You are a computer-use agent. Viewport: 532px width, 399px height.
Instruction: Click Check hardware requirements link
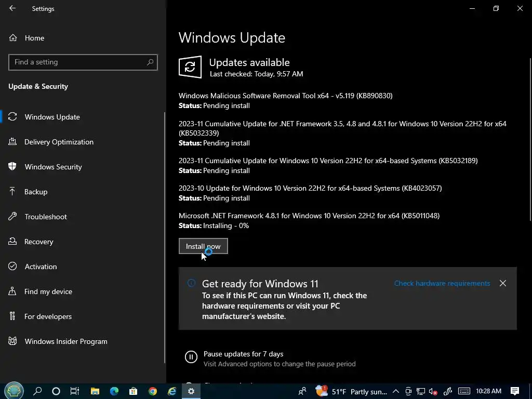[442, 283]
